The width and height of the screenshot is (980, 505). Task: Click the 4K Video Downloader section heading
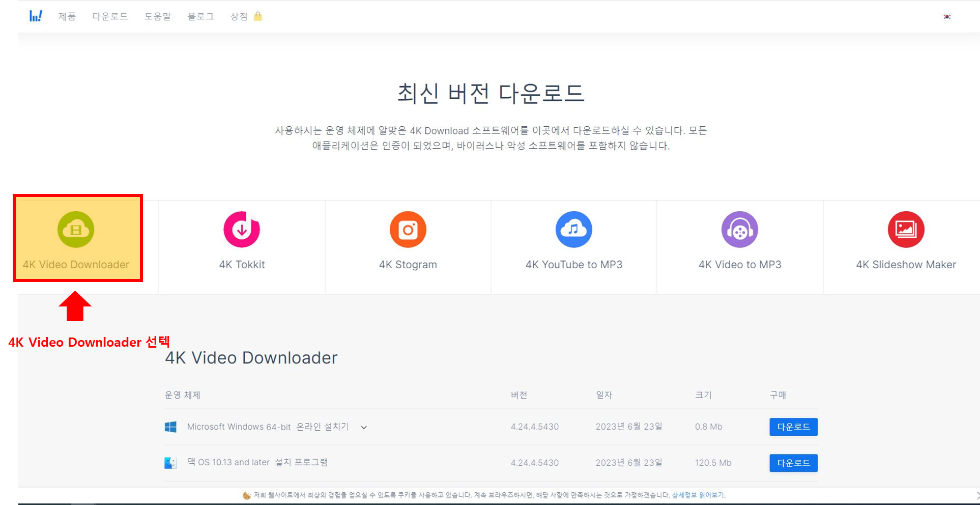pos(251,358)
